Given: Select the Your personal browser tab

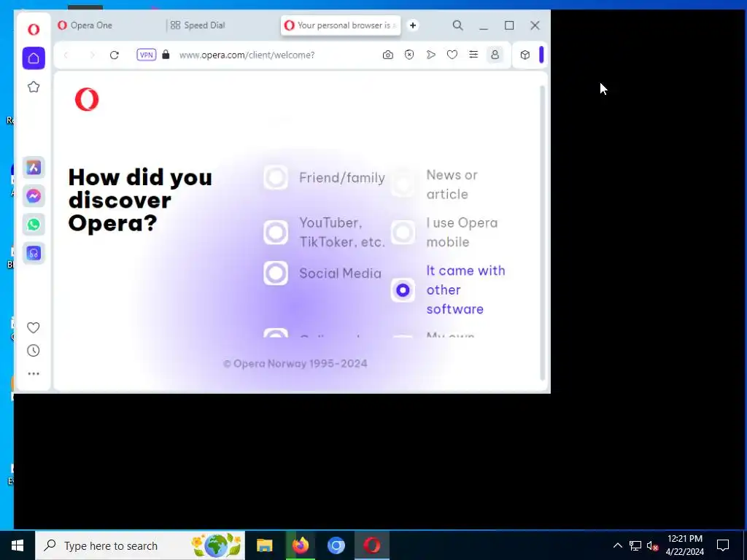Looking at the screenshot, I should pos(341,26).
